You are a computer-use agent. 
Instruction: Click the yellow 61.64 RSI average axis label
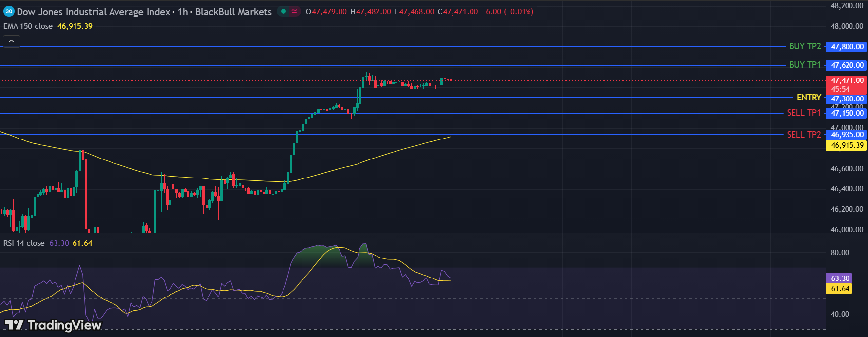[x=840, y=289]
